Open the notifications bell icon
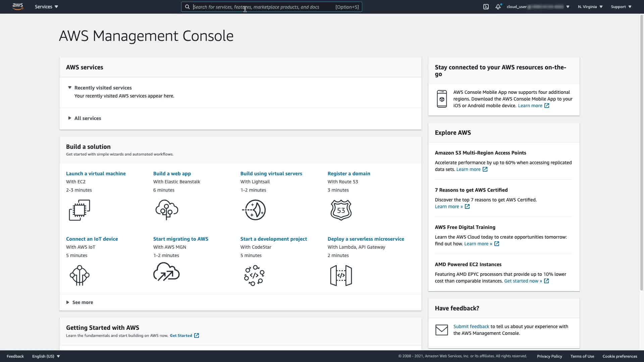The image size is (644, 362). click(x=498, y=7)
